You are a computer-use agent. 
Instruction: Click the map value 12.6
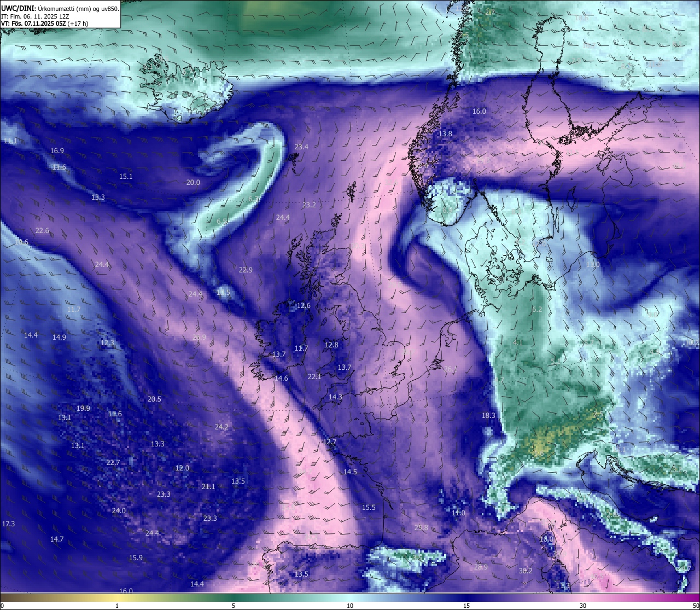(x=304, y=306)
